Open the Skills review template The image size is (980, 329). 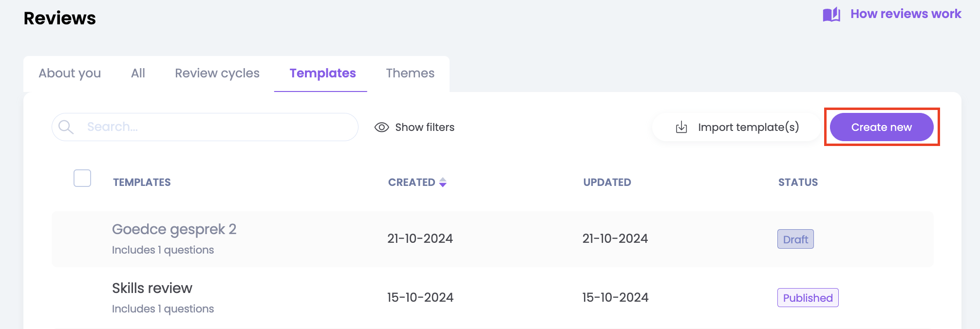coord(152,288)
